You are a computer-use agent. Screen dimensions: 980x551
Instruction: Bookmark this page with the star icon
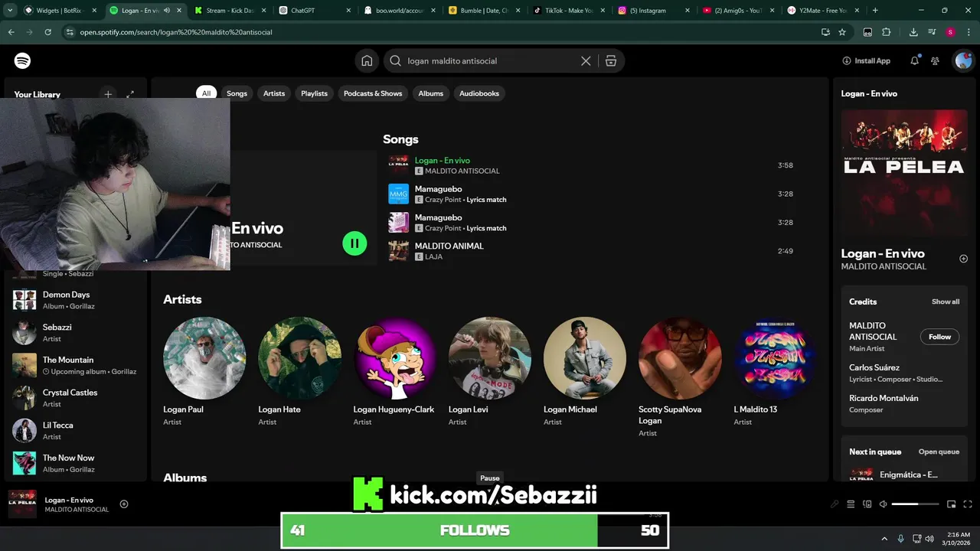[x=842, y=32]
